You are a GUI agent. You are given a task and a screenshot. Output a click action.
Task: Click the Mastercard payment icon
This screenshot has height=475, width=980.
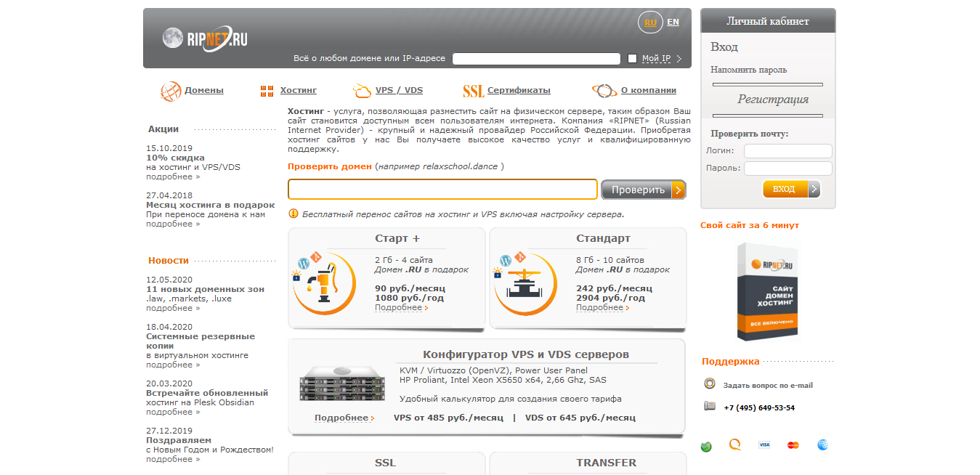click(793, 444)
